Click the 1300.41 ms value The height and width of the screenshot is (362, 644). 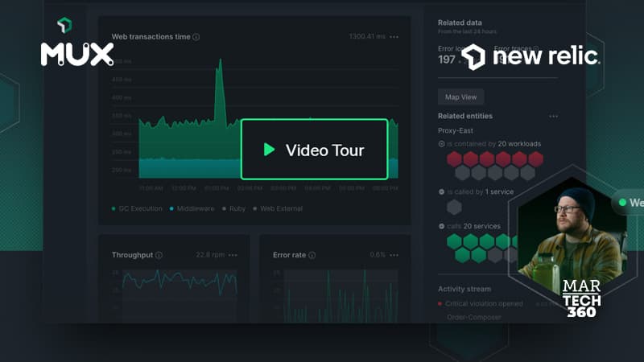tap(367, 36)
